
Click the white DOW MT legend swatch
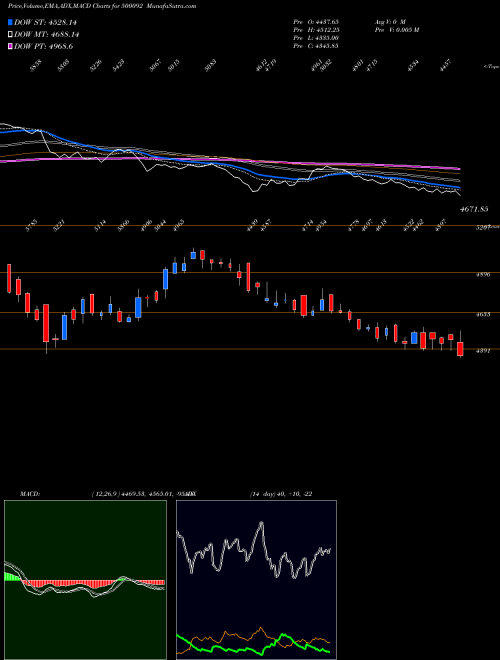[11, 35]
